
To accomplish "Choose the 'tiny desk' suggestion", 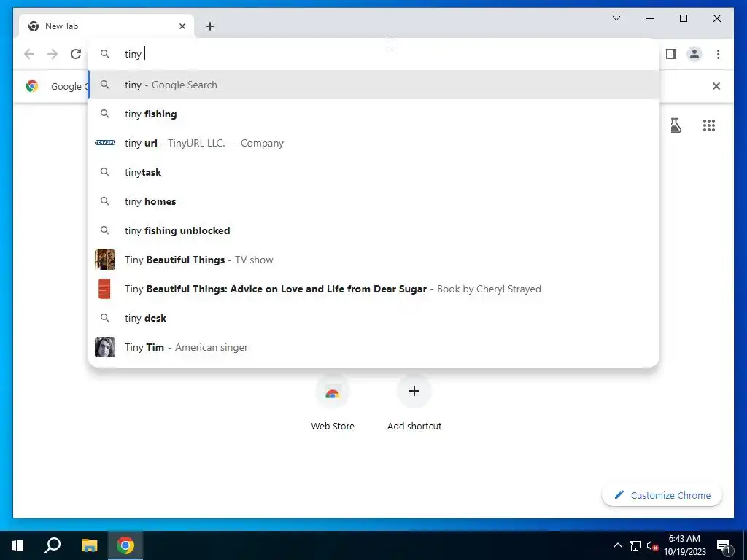I will point(373,318).
